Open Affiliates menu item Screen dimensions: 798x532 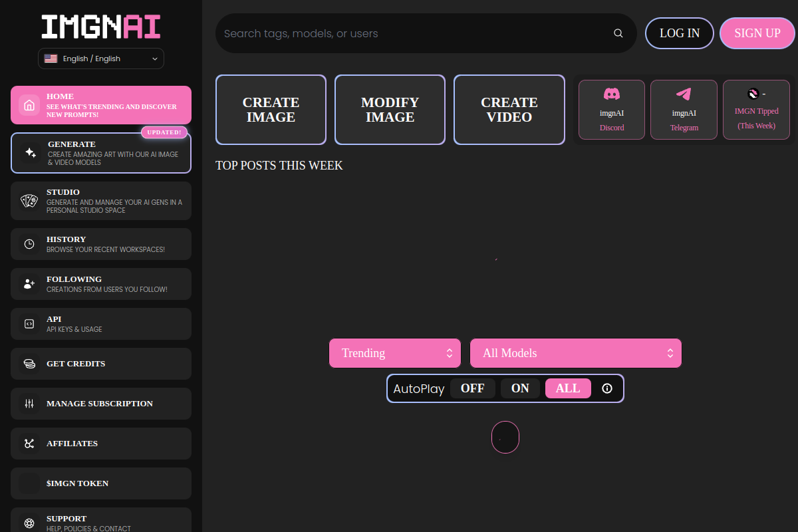pyautogui.click(x=101, y=444)
